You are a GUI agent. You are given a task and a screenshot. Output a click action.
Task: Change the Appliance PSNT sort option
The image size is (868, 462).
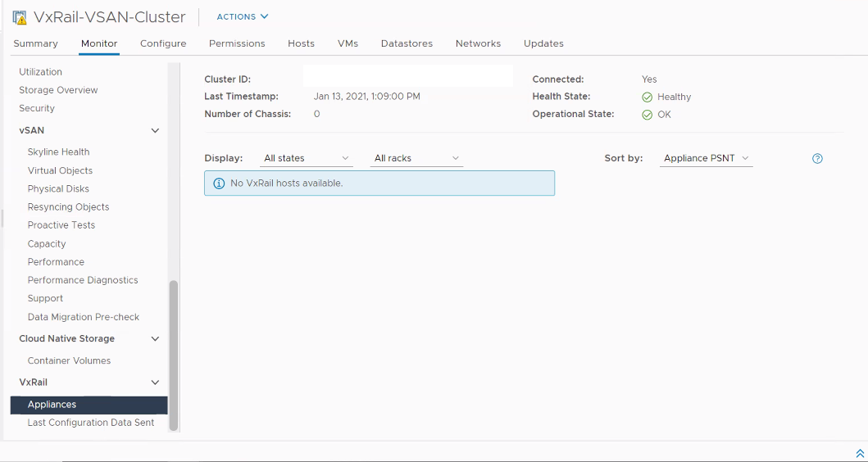(706, 158)
